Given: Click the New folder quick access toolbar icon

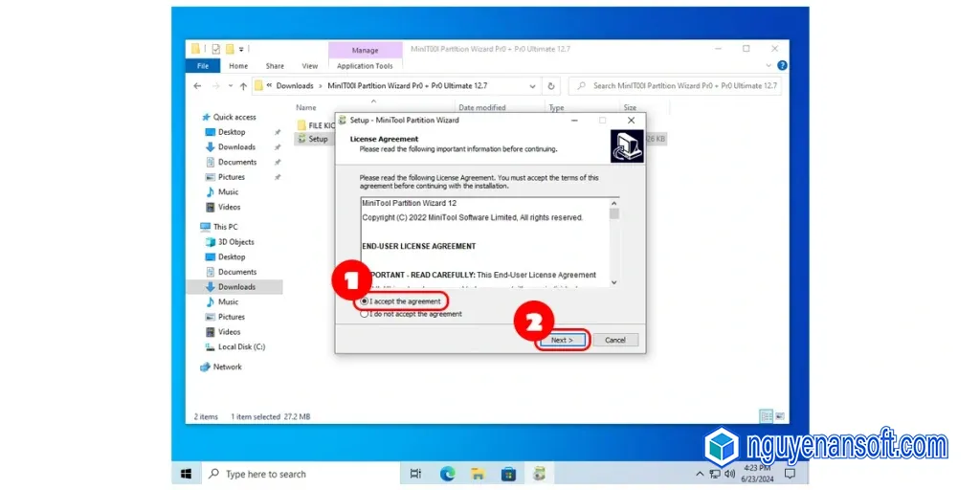Looking at the screenshot, I should [x=230, y=49].
